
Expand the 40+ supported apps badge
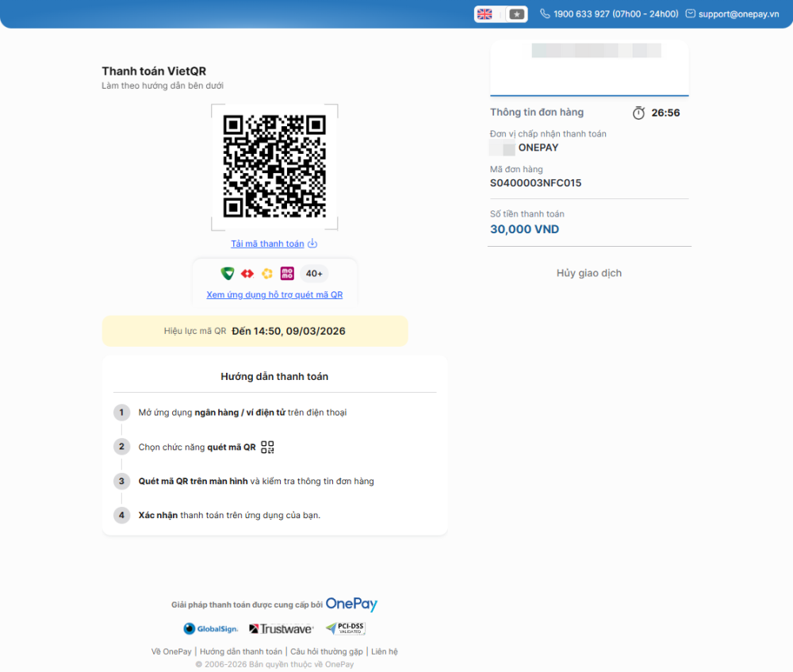point(314,274)
